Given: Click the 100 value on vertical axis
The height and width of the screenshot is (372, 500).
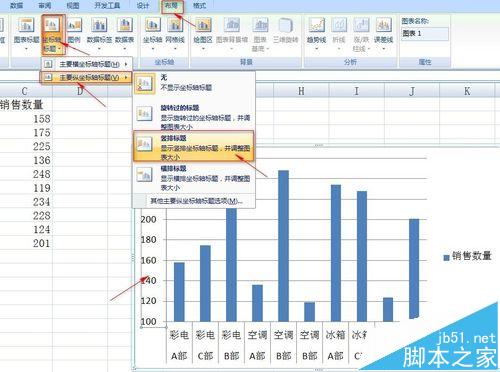Looking at the screenshot, I should click(148, 322).
